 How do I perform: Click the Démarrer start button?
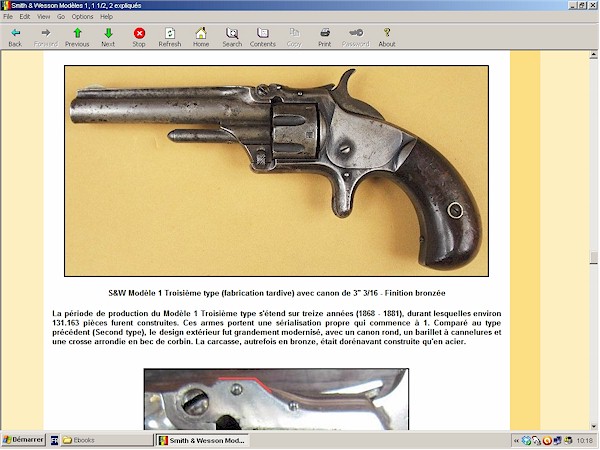pos(23,440)
